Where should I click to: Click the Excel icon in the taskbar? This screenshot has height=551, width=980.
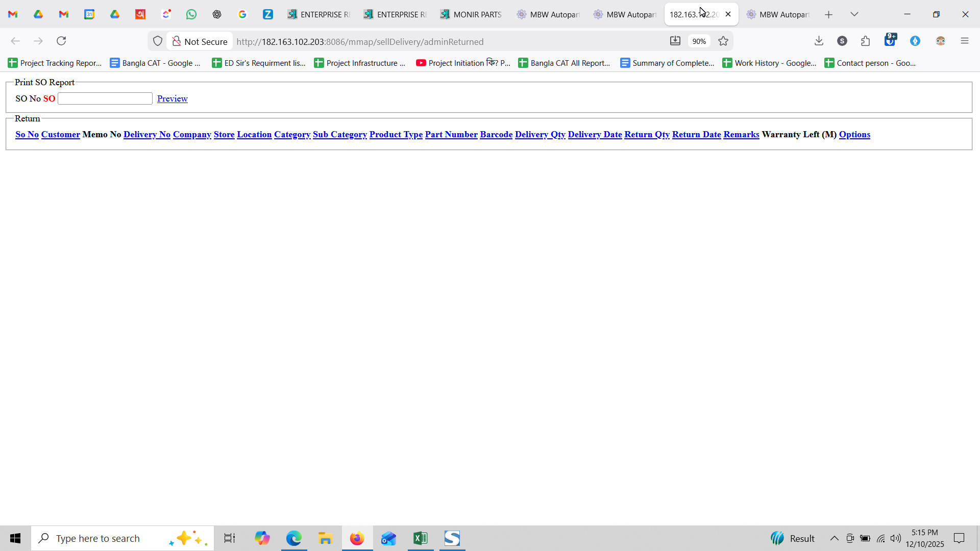(x=420, y=538)
